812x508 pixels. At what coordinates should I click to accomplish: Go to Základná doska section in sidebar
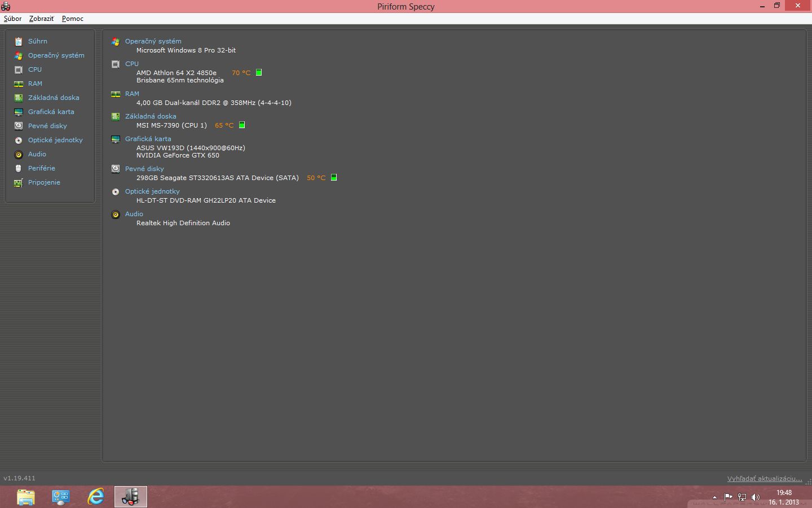coord(54,98)
